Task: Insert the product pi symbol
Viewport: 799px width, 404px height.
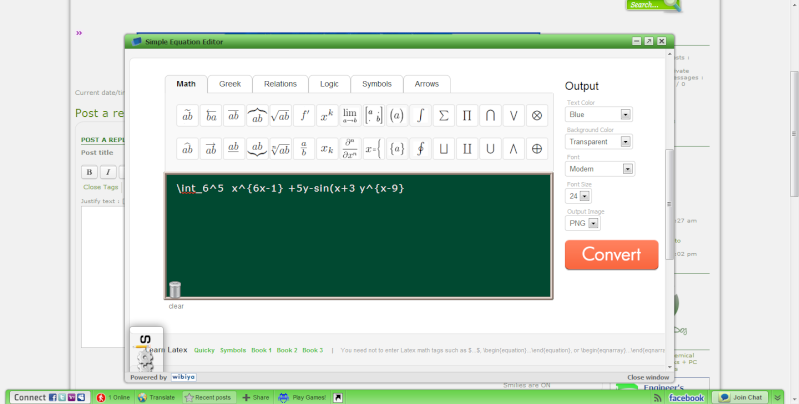Action: point(467,116)
